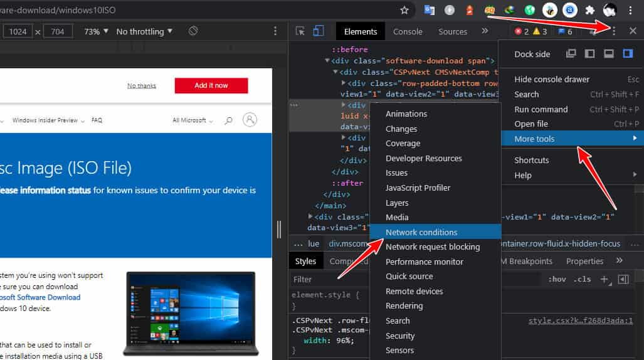Open the DevTools customize three-dot menu
Image resolution: width=644 pixels, height=360 pixels.
point(614,31)
